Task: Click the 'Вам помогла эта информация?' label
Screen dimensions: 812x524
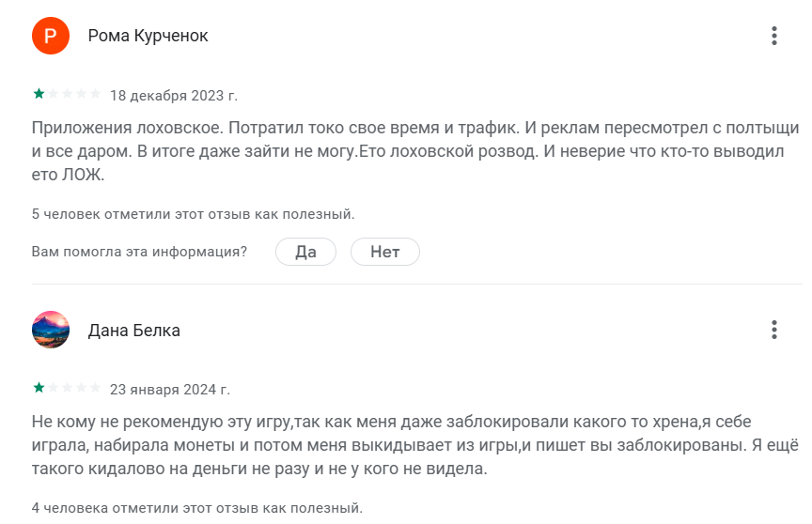Action: coord(139,252)
